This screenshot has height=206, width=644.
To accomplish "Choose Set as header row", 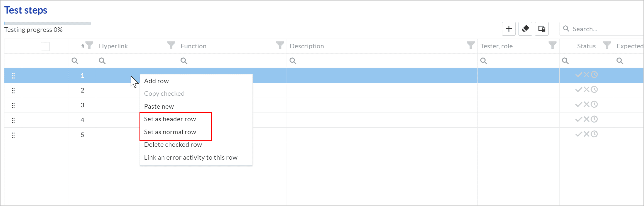I will click(170, 119).
